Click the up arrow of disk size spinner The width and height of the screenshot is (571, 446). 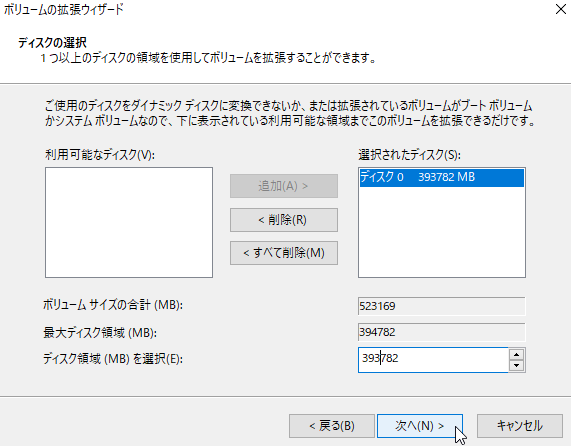click(516, 354)
